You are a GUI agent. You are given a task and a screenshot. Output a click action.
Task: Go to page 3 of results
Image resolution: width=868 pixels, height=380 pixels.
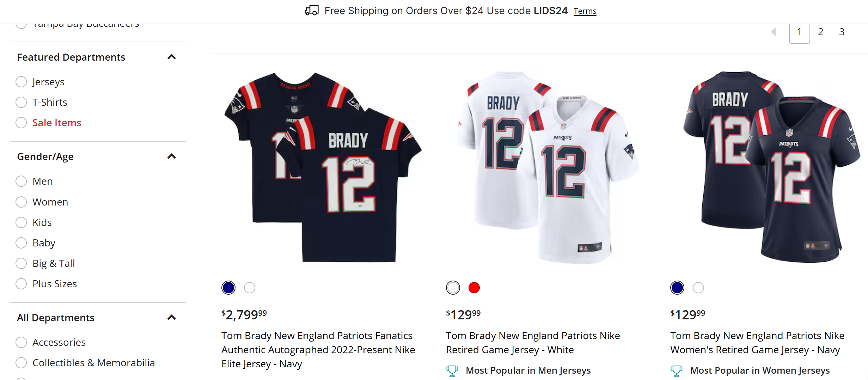[842, 32]
